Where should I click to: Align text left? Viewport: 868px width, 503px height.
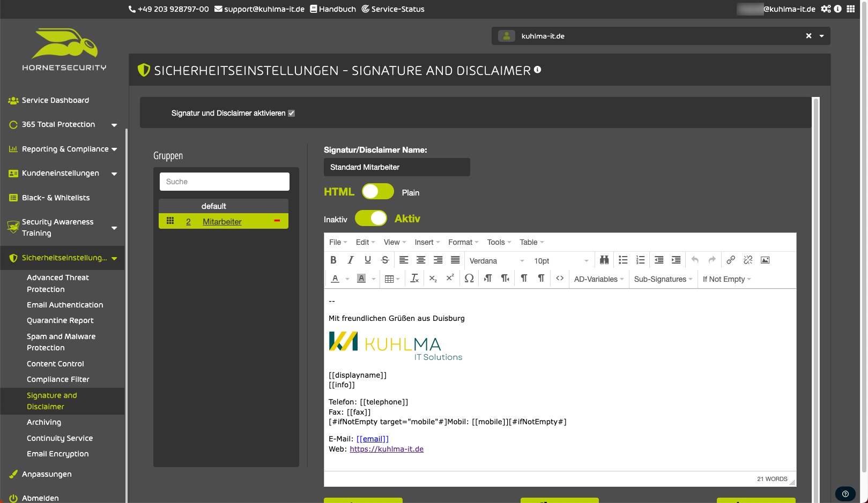(x=404, y=260)
